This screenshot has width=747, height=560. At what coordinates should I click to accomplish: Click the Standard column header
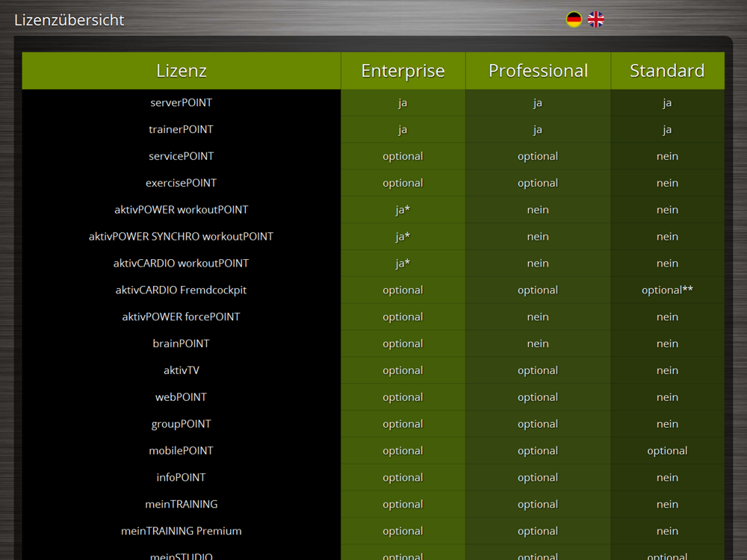[667, 70]
